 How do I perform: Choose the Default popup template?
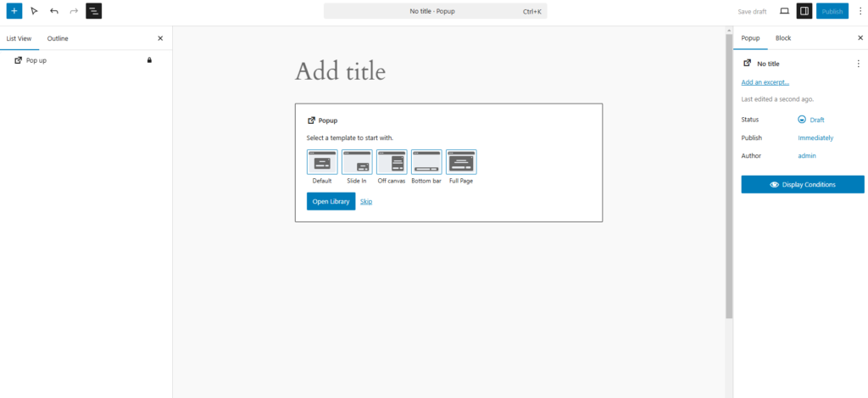tap(322, 162)
